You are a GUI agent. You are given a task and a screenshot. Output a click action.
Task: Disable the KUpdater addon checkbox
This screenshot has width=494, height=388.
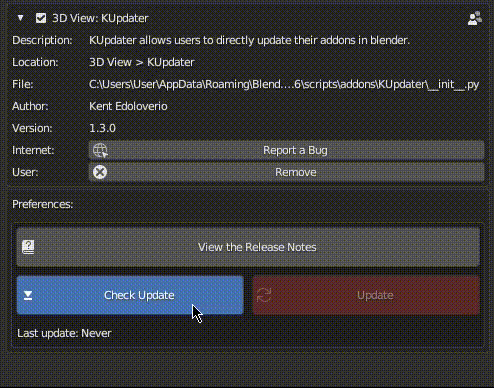(41, 18)
